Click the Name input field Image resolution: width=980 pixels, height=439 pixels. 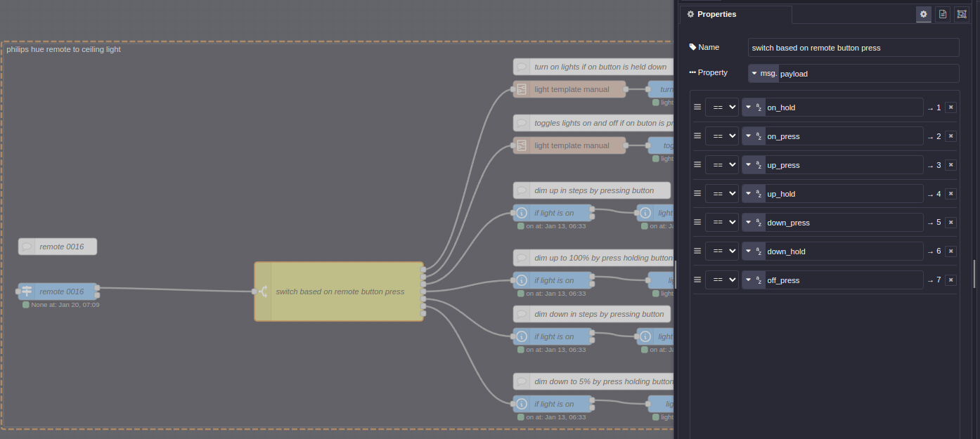[853, 48]
